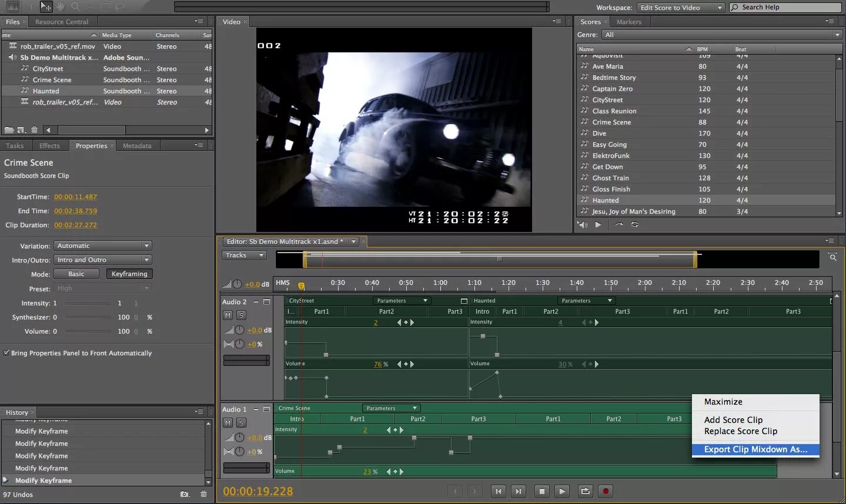The width and height of the screenshot is (846, 504).
Task: Play score preview in the Scores panel
Action: click(598, 224)
